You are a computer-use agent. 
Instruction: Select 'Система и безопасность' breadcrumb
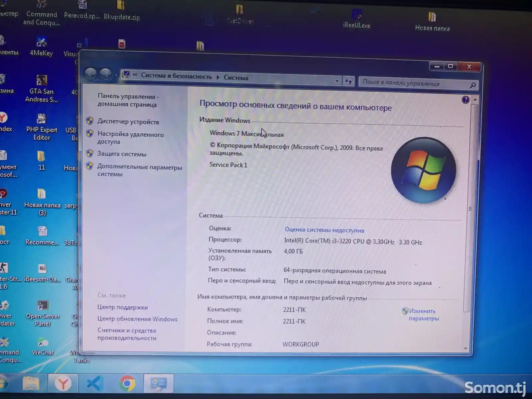click(x=176, y=76)
